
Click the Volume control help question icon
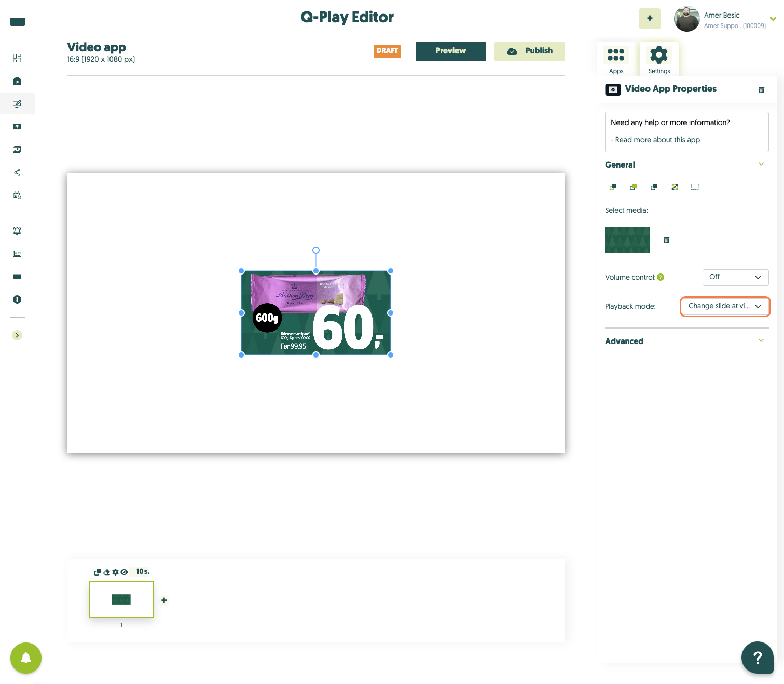coord(661,277)
